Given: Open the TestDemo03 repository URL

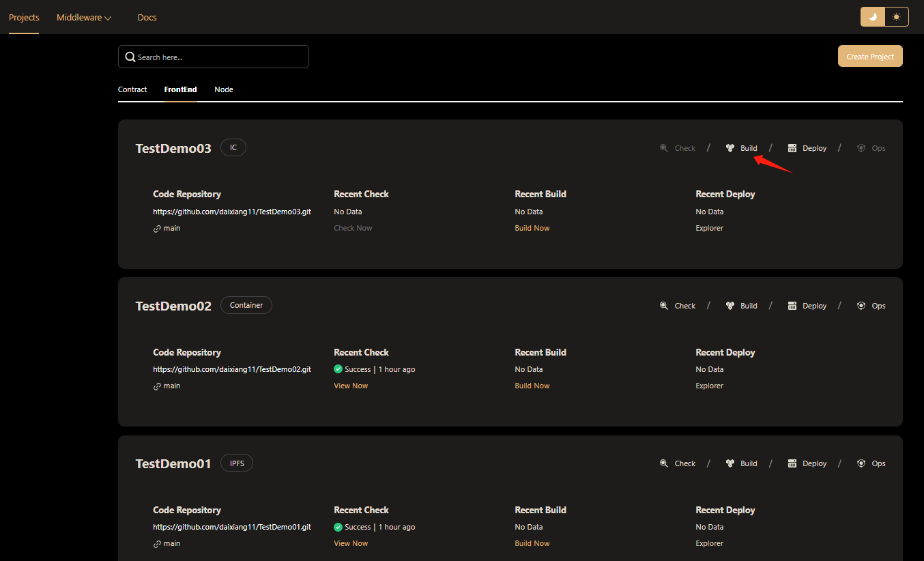Looking at the screenshot, I should pyautogui.click(x=232, y=212).
